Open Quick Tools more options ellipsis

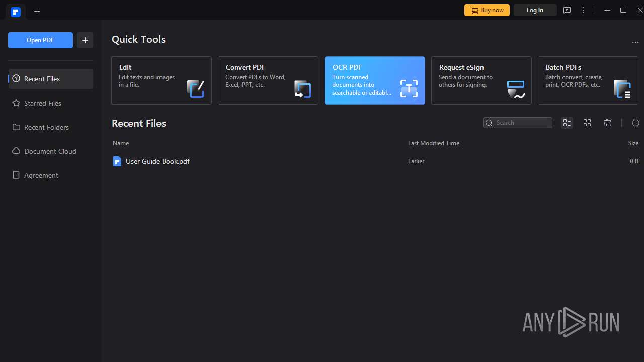click(635, 42)
